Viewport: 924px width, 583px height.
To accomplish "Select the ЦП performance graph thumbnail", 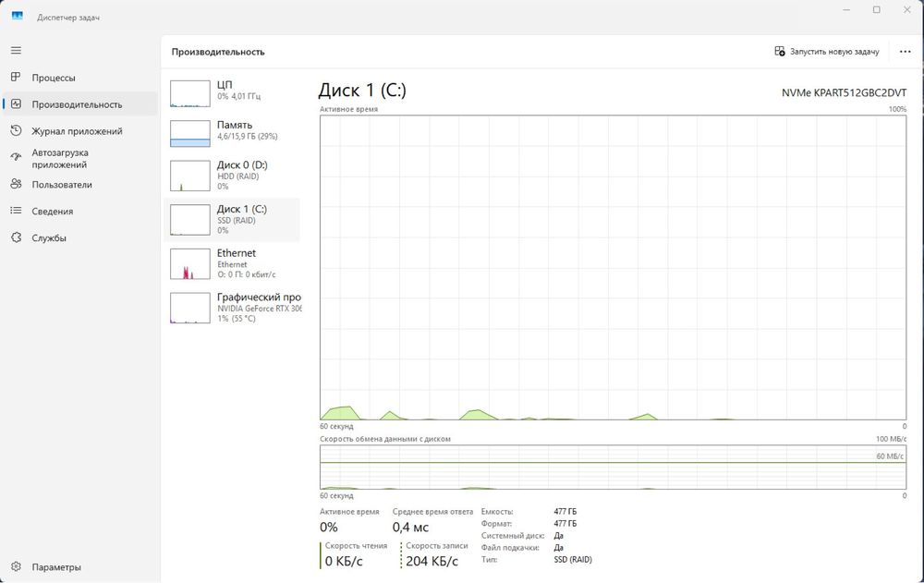I will pyautogui.click(x=189, y=93).
